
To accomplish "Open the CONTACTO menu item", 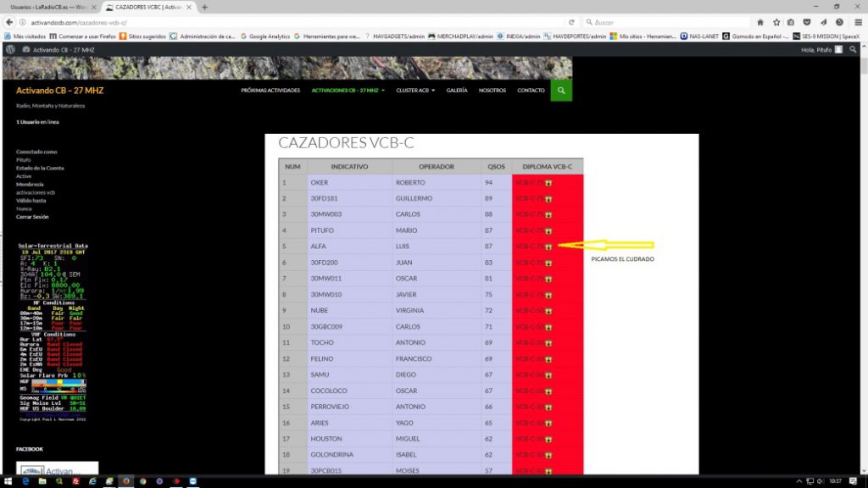I will pos(531,90).
